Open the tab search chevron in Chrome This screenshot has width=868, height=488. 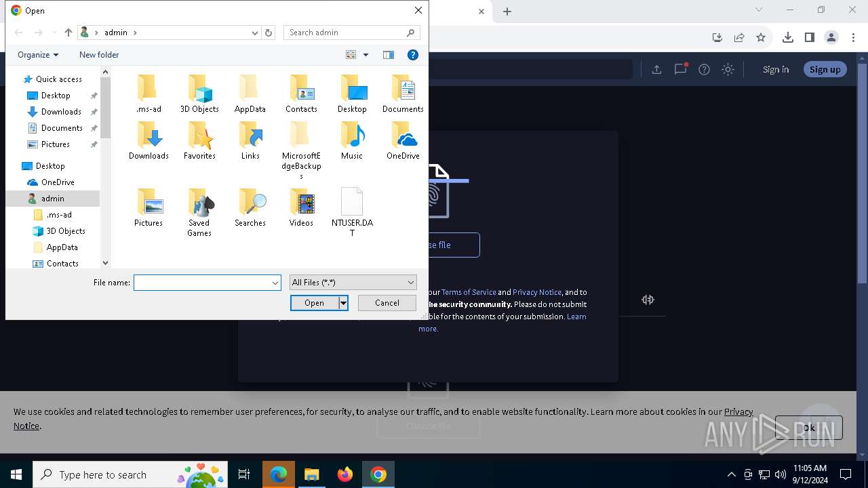coord(759,10)
